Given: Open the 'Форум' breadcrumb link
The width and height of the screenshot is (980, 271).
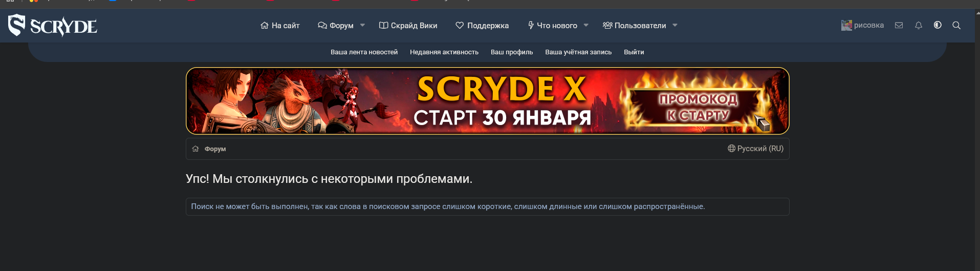Looking at the screenshot, I should 215,149.
